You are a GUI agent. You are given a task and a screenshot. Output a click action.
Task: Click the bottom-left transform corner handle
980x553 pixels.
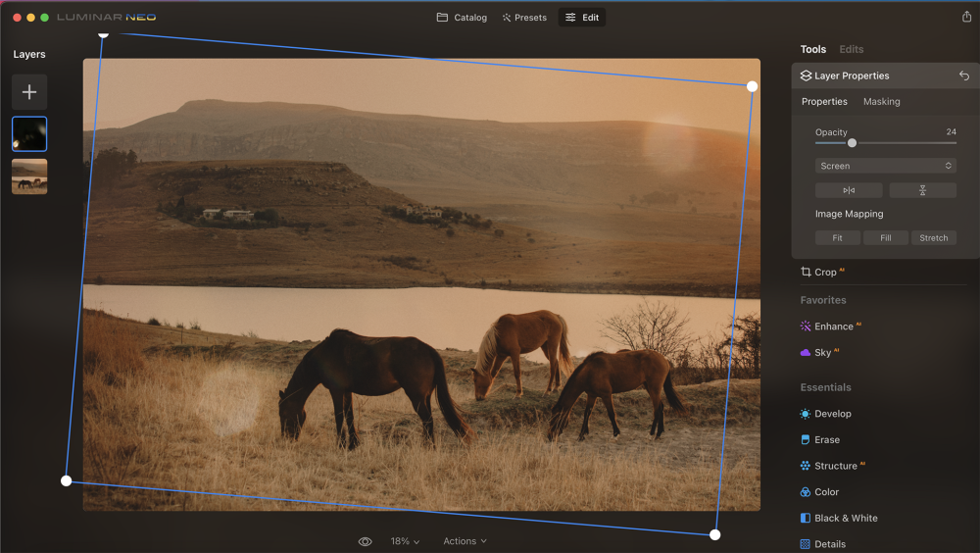tap(67, 481)
